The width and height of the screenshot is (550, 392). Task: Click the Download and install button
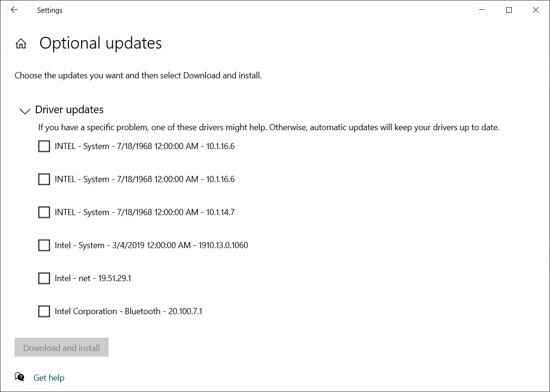(x=61, y=347)
